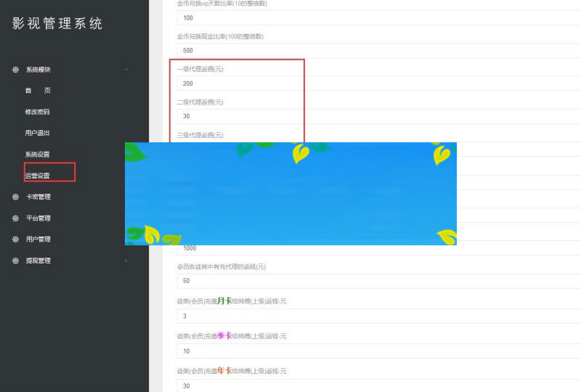581x392 pixels.
Task: Click the 金币兑换现金比率 input containing 500
Action: coord(378,50)
